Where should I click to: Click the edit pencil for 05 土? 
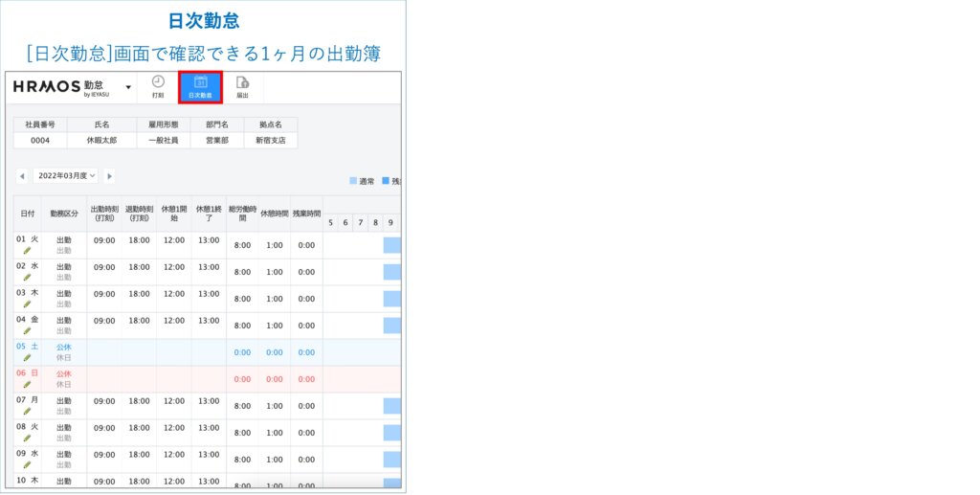coord(28,358)
